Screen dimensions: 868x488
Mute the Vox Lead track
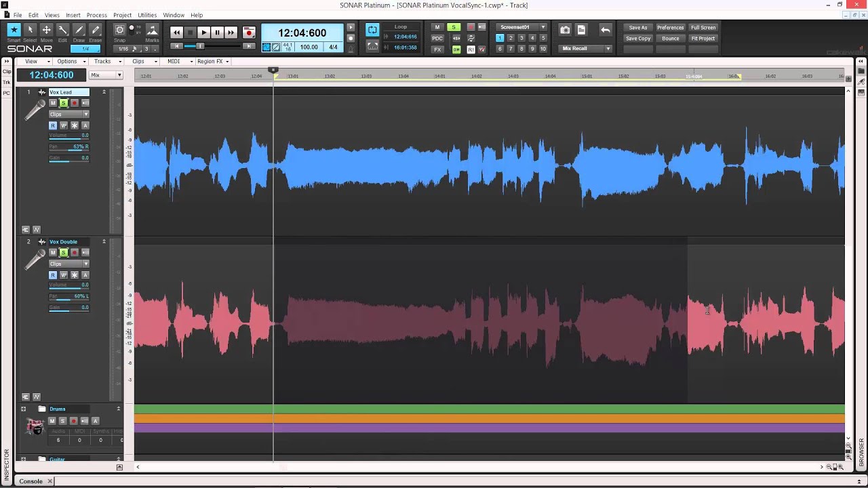tap(53, 103)
